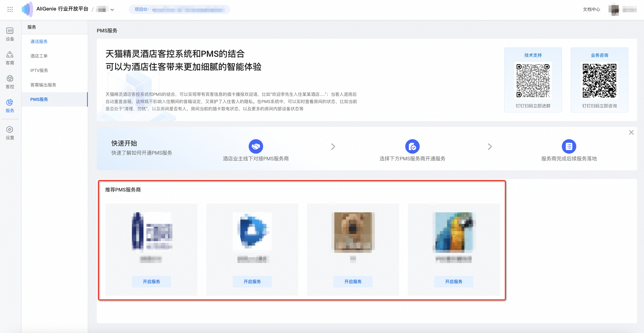Click 开启服务 under blue D logo
This screenshot has height=333, width=644.
coord(252,282)
